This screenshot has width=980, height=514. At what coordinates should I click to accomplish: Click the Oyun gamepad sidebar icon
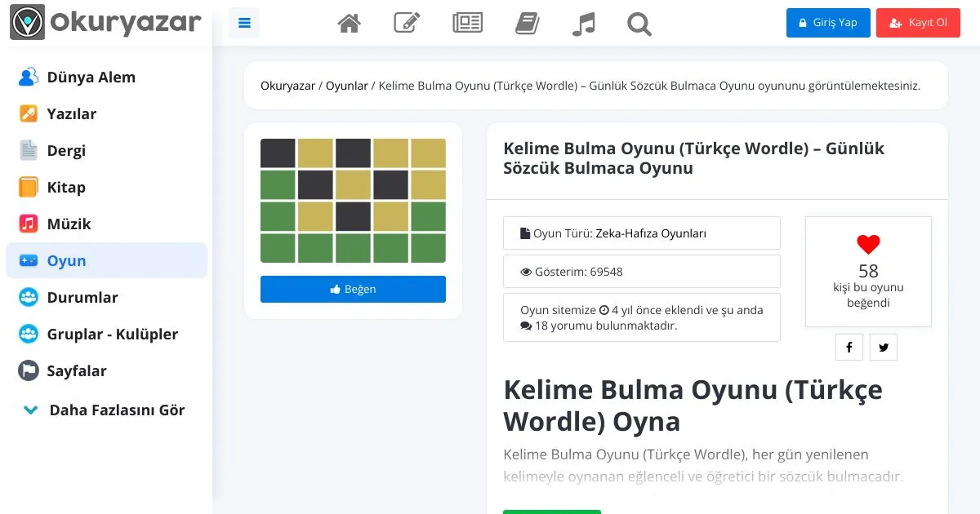coord(29,260)
